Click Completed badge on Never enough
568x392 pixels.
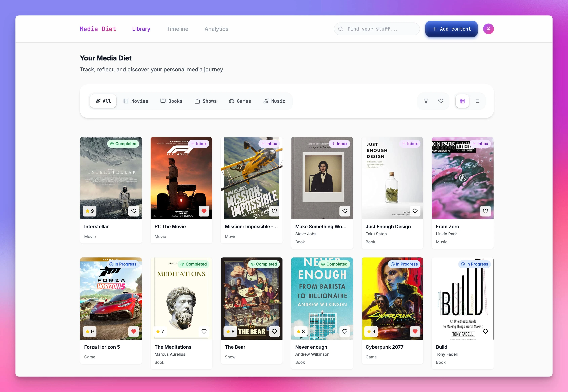334,264
